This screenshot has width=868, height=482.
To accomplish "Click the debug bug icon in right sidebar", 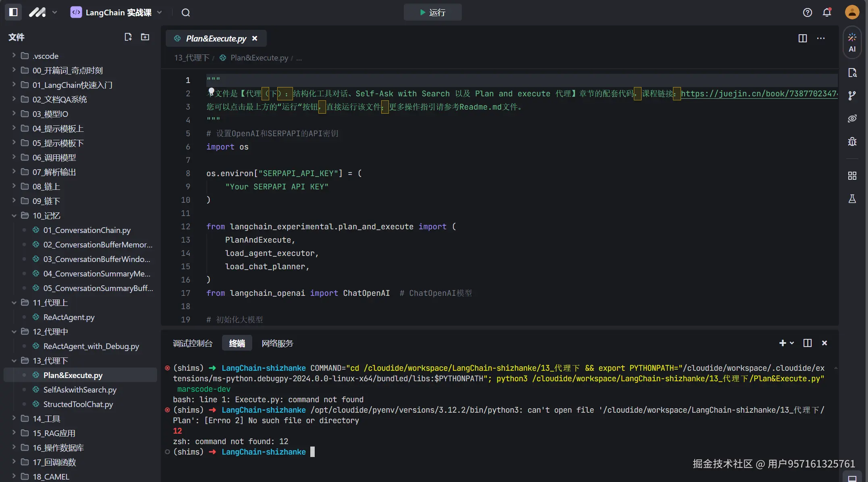I will pos(852,141).
